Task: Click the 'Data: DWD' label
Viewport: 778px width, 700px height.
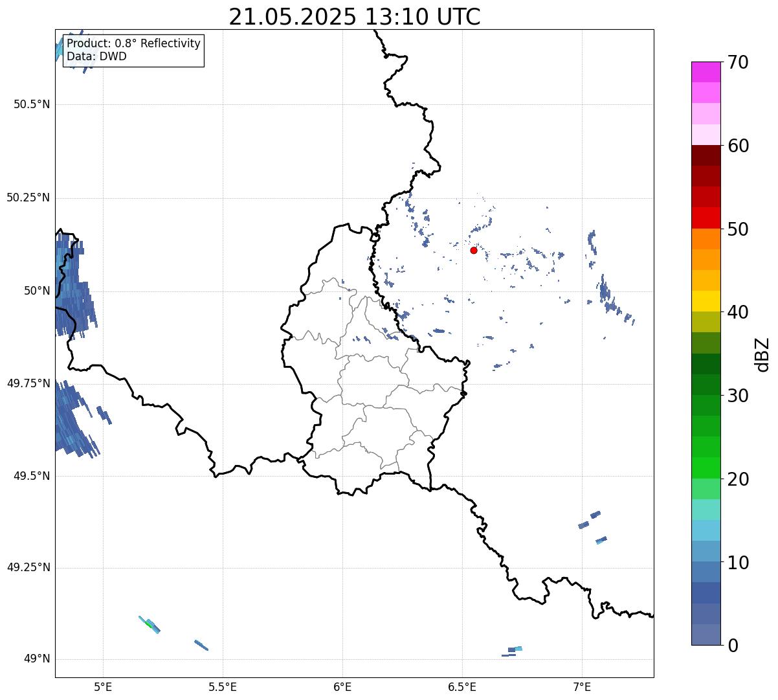Action: 96,56
